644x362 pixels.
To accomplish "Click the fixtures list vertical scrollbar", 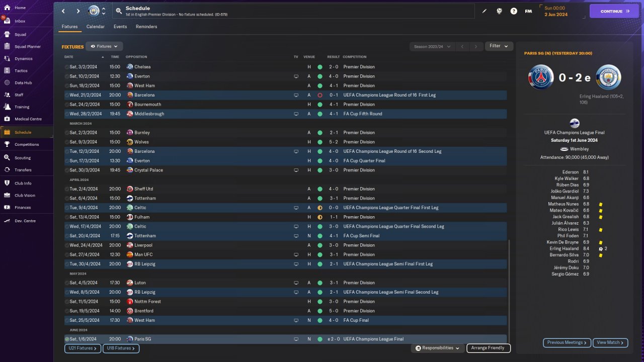I will pyautogui.click(x=509, y=291).
